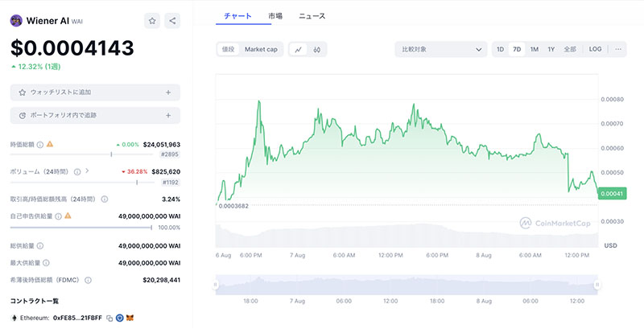Click the green 0.00041 price tag

coord(613,194)
